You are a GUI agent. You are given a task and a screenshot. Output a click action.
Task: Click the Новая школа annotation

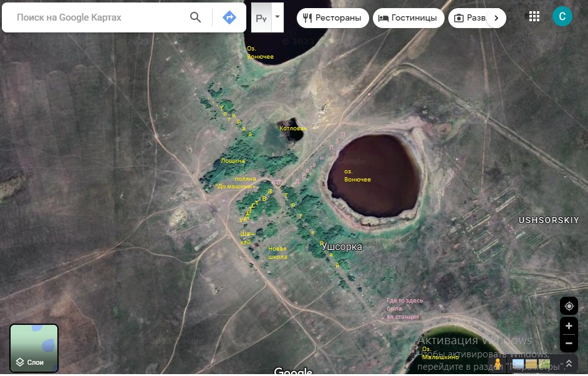click(277, 253)
